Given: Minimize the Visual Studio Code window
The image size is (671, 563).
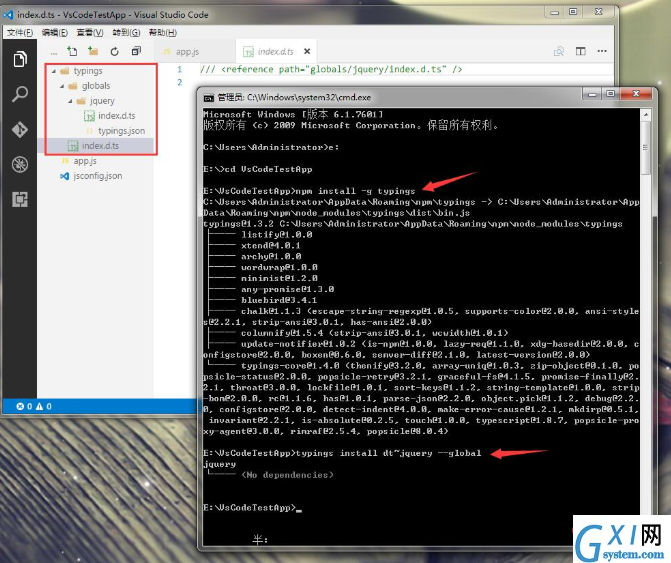Looking at the screenshot, I should point(555,12).
